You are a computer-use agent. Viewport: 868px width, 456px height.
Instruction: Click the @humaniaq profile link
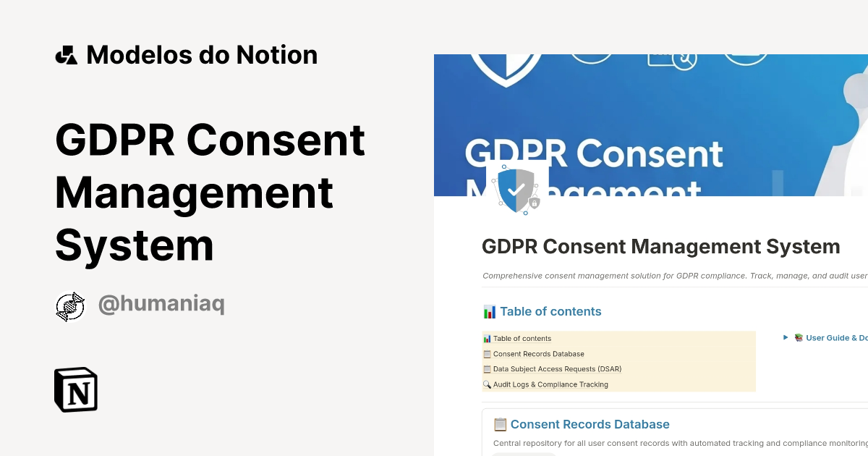[x=161, y=303]
